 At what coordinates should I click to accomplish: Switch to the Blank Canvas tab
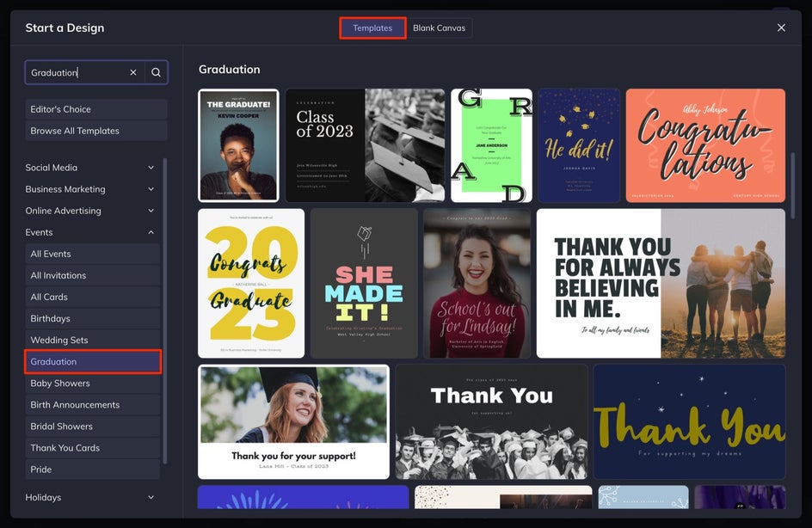(x=440, y=28)
